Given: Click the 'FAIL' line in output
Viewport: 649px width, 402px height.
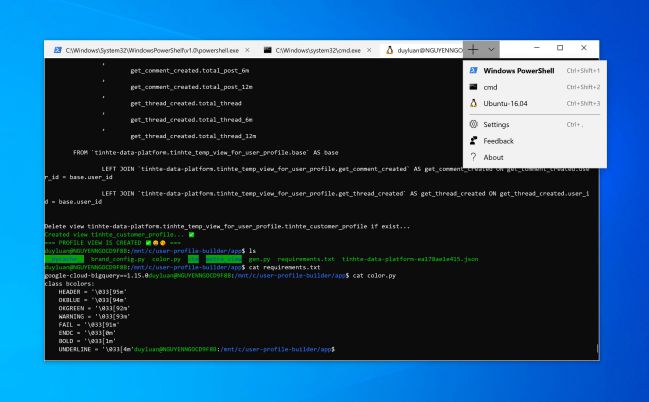Looking at the screenshot, I should (89, 325).
